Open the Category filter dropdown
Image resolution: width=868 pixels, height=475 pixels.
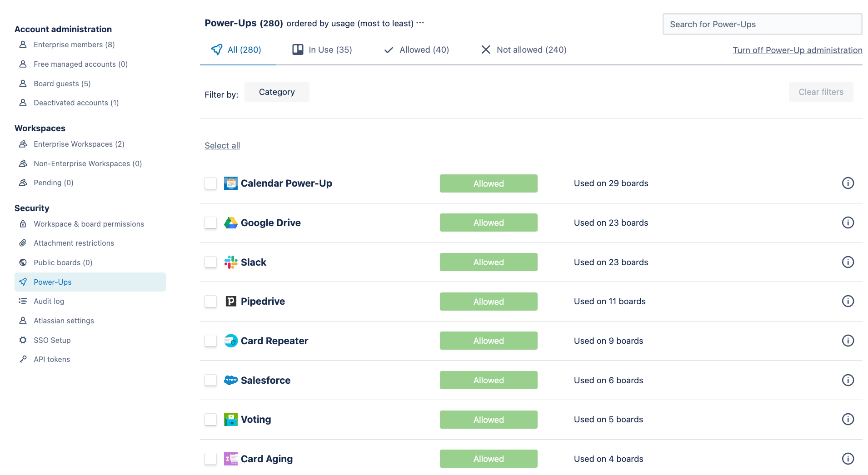point(277,92)
